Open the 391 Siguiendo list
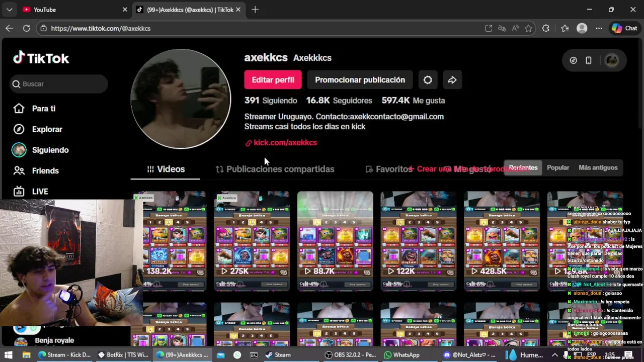Image resolution: width=644 pixels, height=362 pixels. (271, 101)
